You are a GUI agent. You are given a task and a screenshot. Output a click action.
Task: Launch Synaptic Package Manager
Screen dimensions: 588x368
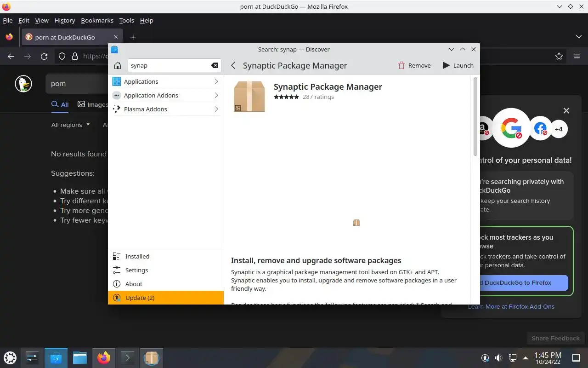[x=458, y=65]
